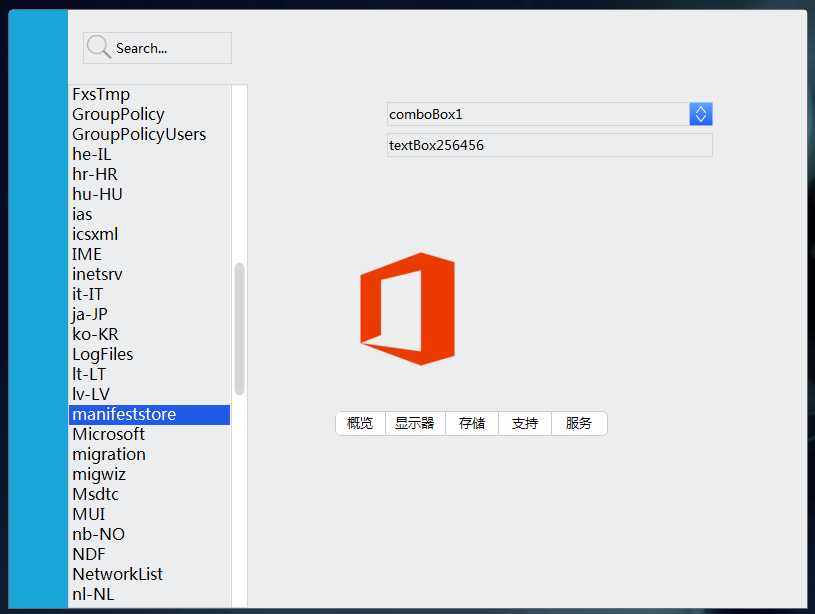This screenshot has width=815, height=614.
Task: Select he-IL in the list
Action: tap(149, 154)
